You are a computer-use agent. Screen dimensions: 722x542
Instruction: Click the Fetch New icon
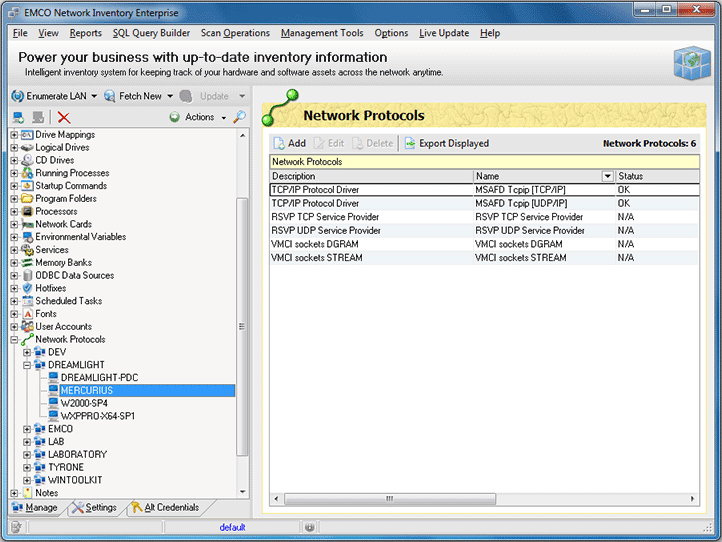109,96
